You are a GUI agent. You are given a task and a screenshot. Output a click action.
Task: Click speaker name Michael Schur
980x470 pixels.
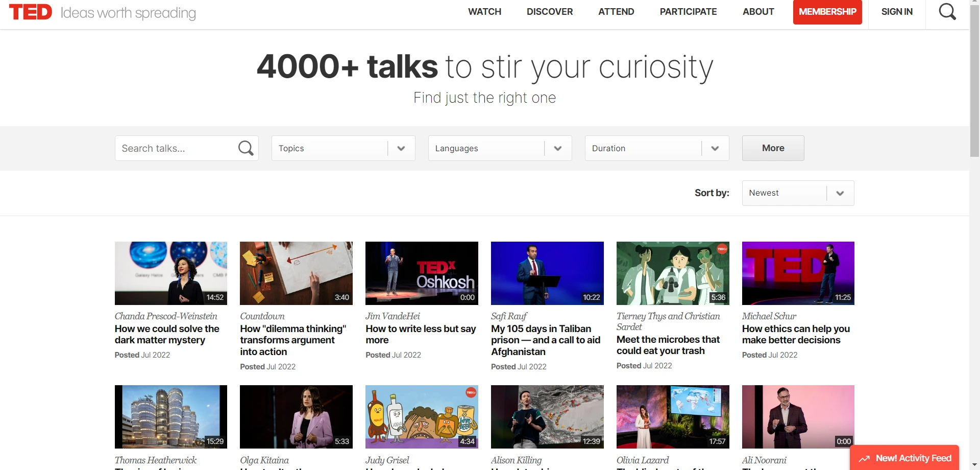point(769,316)
